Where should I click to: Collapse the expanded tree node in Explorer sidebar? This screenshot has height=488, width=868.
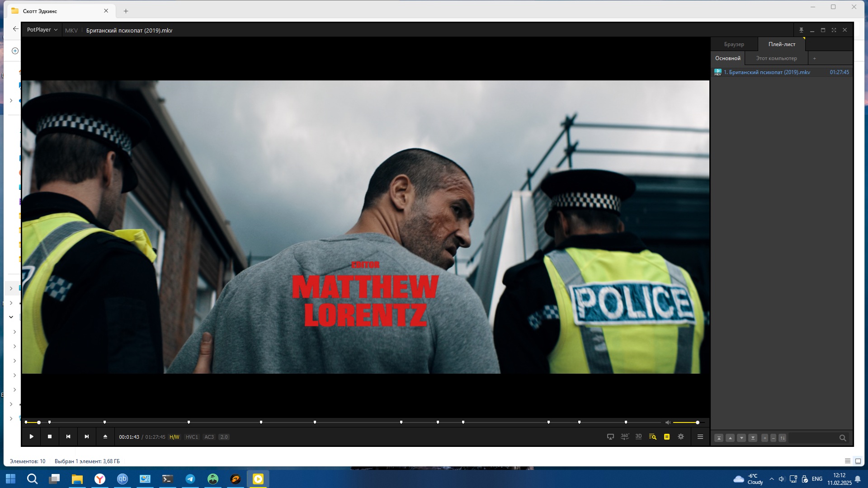[x=11, y=317]
